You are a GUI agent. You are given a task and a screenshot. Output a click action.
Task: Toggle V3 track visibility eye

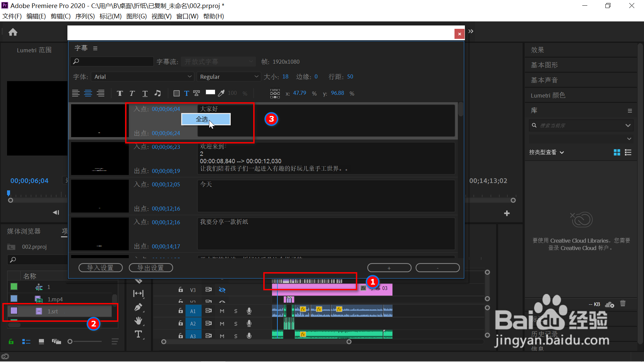[x=222, y=290]
